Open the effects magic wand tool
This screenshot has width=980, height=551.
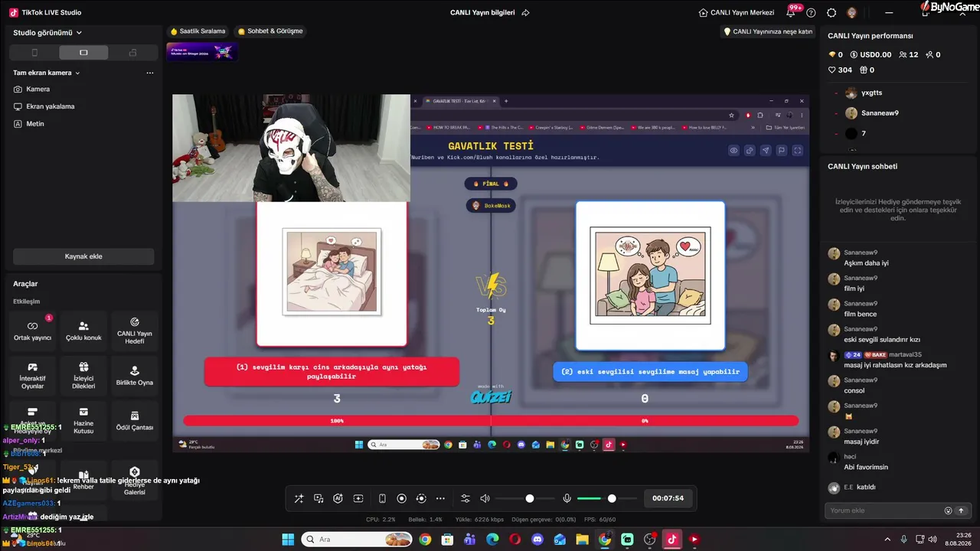pyautogui.click(x=299, y=498)
